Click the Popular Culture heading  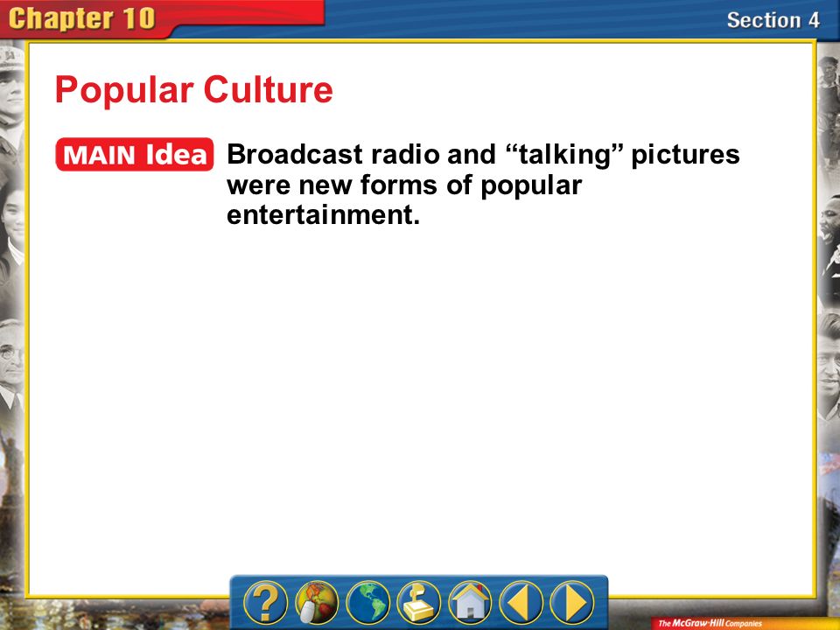[x=194, y=89]
